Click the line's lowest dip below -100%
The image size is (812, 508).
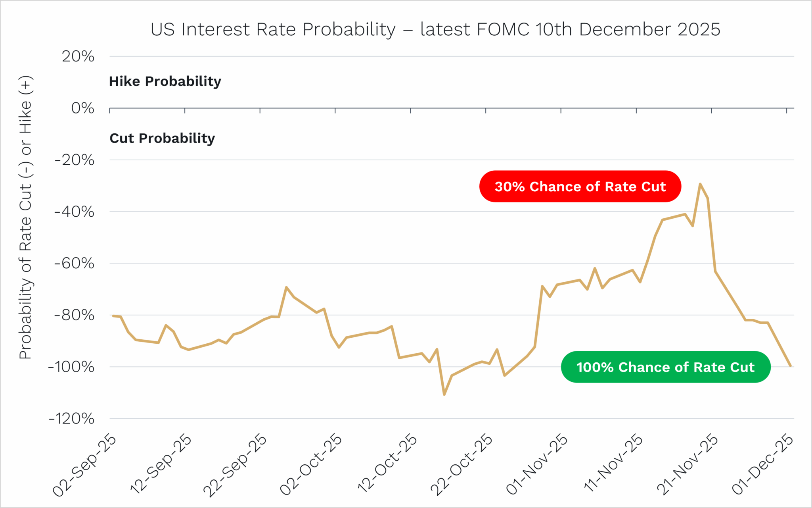[x=444, y=394]
